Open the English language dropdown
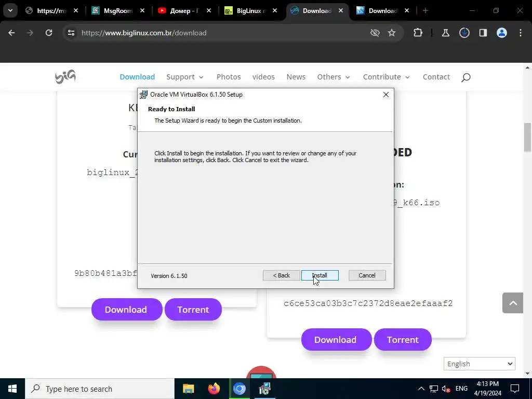 (480, 364)
